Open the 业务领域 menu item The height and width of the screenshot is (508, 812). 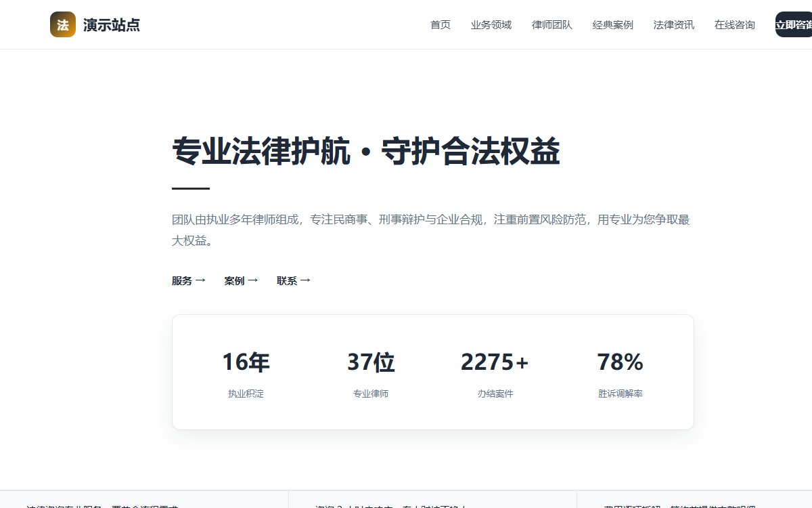tap(491, 25)
